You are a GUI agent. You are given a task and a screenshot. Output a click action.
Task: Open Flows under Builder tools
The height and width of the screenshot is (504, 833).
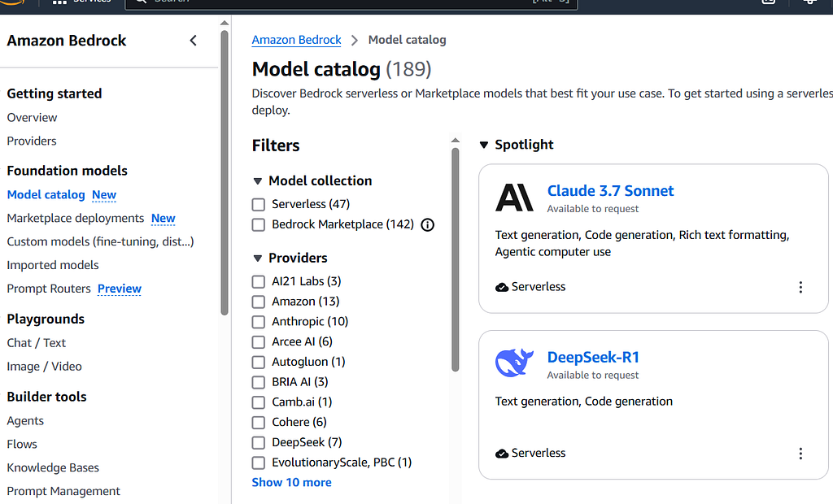pyautogui.click(x=22, y=444)
